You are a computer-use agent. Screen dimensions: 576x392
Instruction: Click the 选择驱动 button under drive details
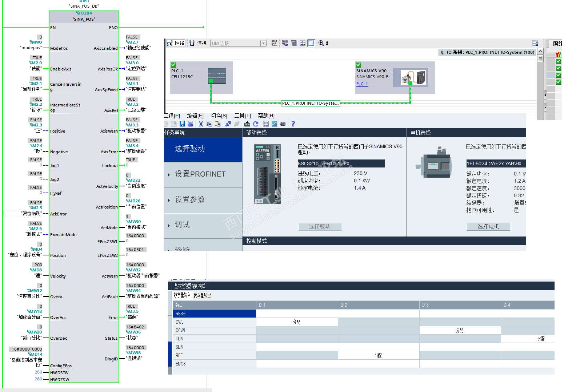(320, 227)
